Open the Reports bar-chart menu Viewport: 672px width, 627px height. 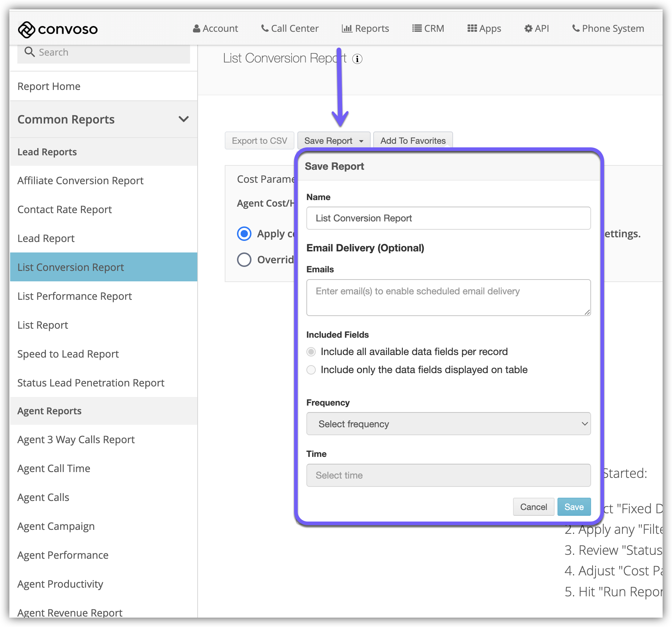point(365,29)
